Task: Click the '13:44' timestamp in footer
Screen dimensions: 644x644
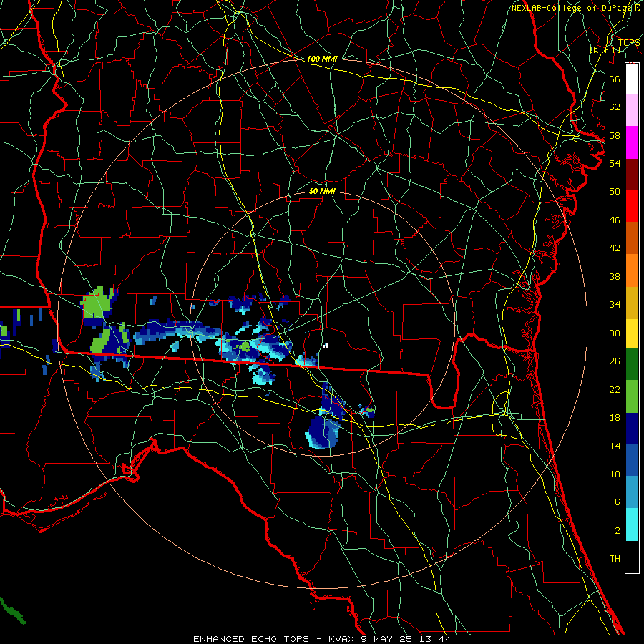Action: [x=434, y=639]
